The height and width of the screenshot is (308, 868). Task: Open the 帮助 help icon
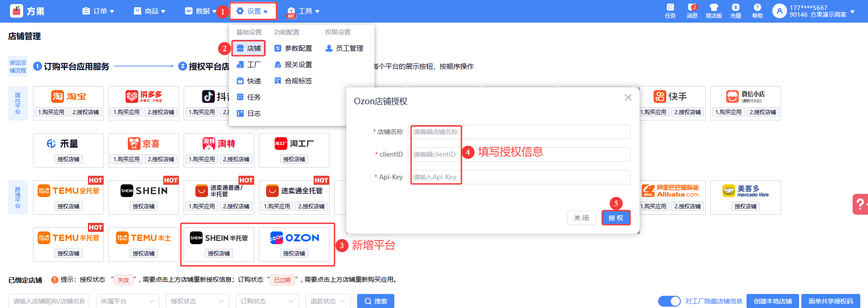tap(757, 11)
